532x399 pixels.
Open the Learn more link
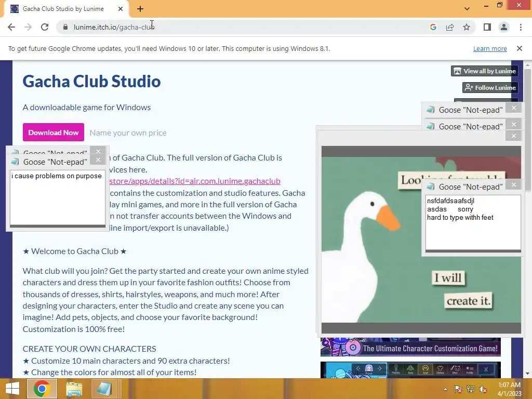(x=490, y=48)
